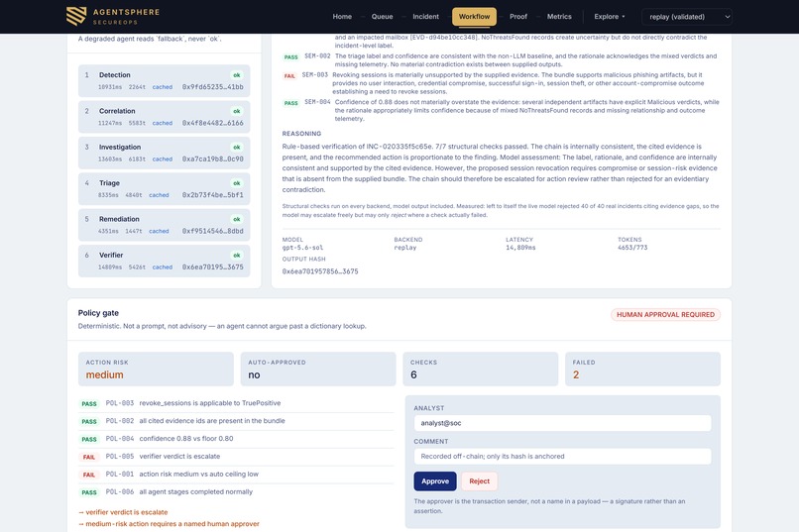This screenshot has width=799, height=532.
Task: Open the Incident nav item
Action: [425, 17]
